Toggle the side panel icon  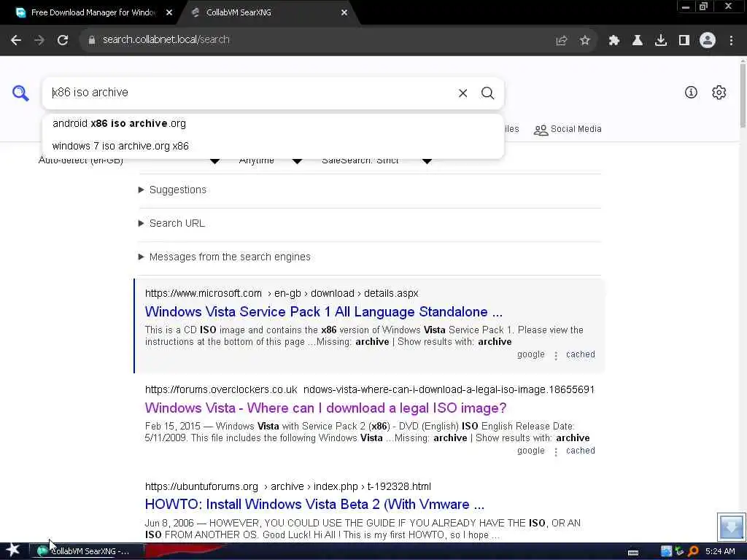point(684,41)
